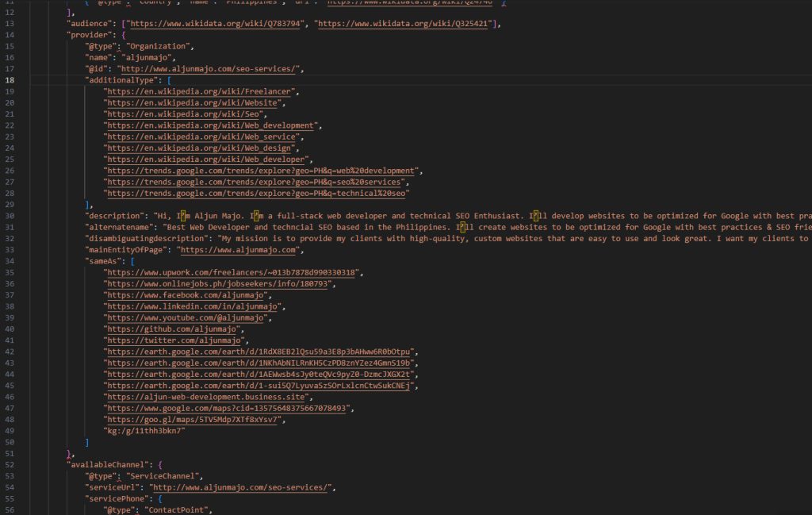
Task: Click the "kg:/g/11thh3bkn7" string
Action: click(144, 431)
